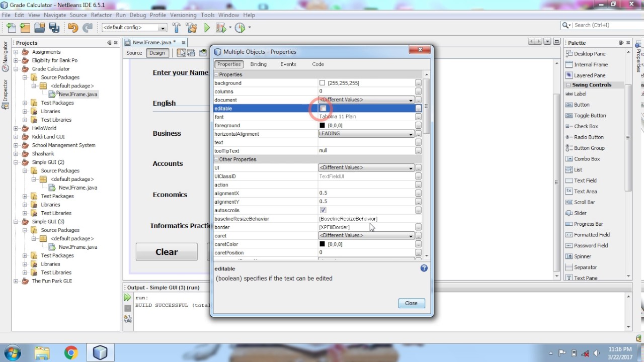Expand the HelloWorld project node
This screenshot has width=644, height=362.
pyautogui.click(x=16, y=128)
